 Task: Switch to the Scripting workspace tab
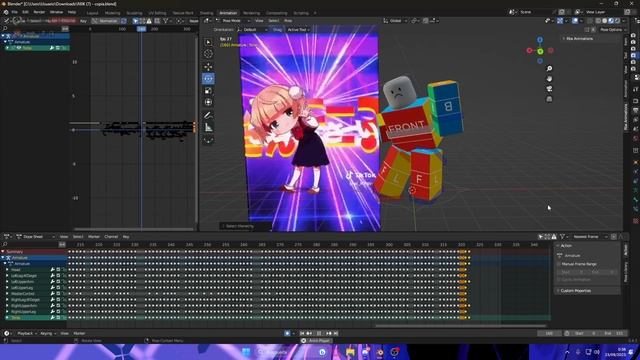point(301,13)
